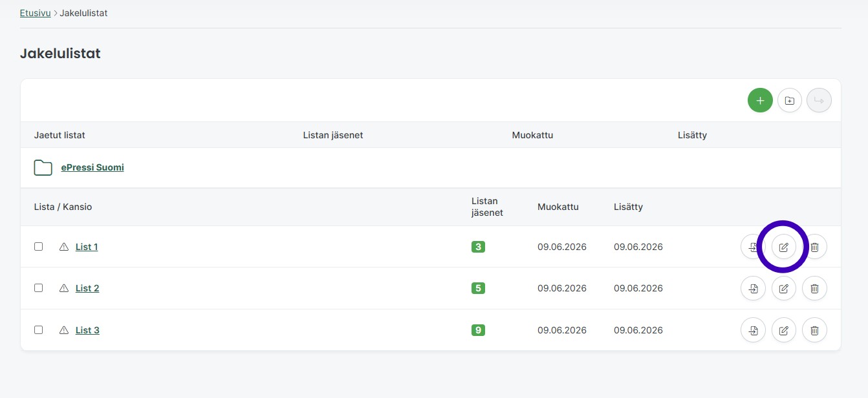Viewport: 868px width, 398px height.
Task: Edit List 1 with the pencil icon
Action: 784,247
